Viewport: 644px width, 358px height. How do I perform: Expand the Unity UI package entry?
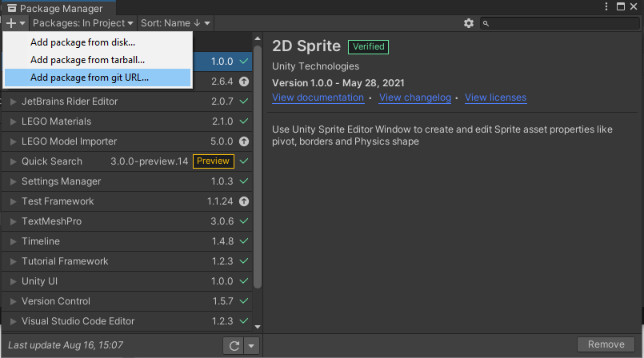[x=13, y=281]
